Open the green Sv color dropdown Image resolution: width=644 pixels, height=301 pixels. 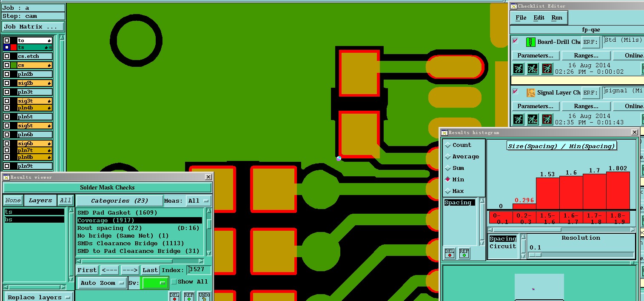(x=155, y=283)
